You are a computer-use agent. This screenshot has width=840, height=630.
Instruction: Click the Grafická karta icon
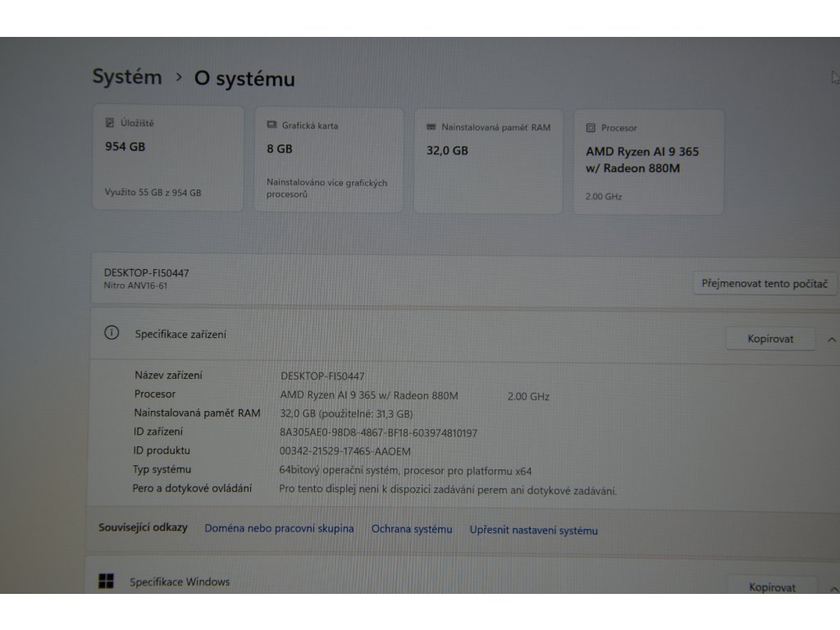[x=272, y=125]
